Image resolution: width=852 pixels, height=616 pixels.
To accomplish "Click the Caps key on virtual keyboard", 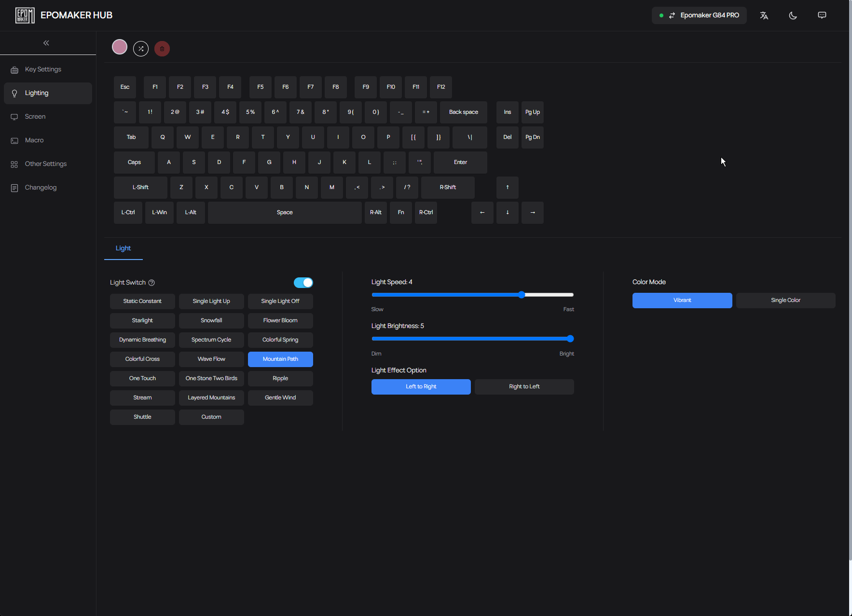I will pos(134,163).
